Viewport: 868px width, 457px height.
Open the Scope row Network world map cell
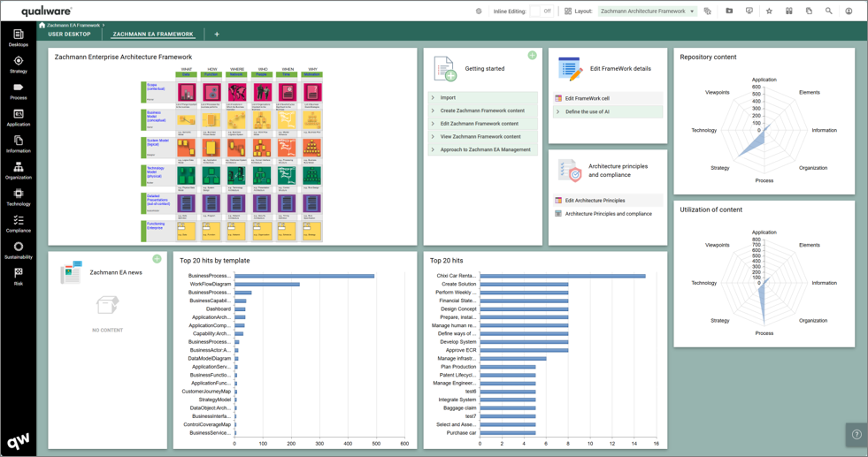click(237, 93)
